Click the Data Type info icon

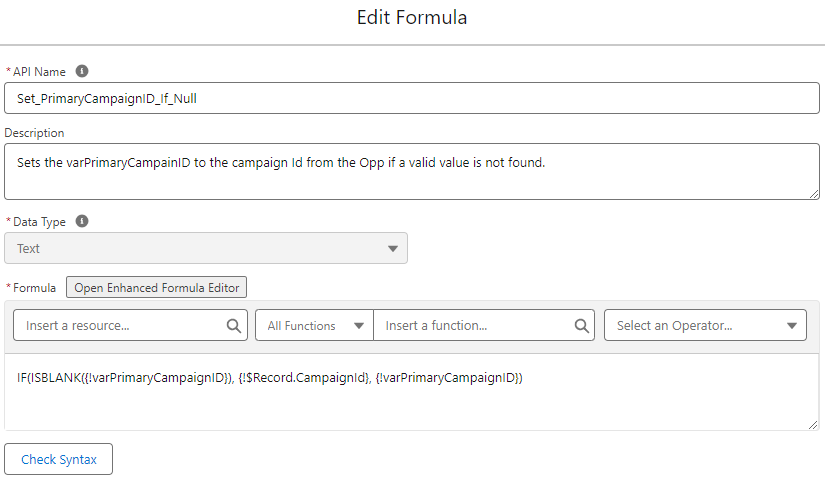[x=82, y=221]
